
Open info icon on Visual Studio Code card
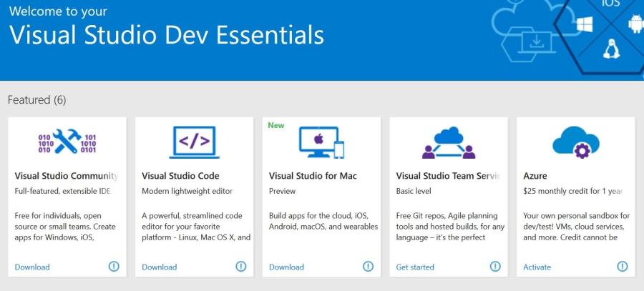[x=241, y=267]
